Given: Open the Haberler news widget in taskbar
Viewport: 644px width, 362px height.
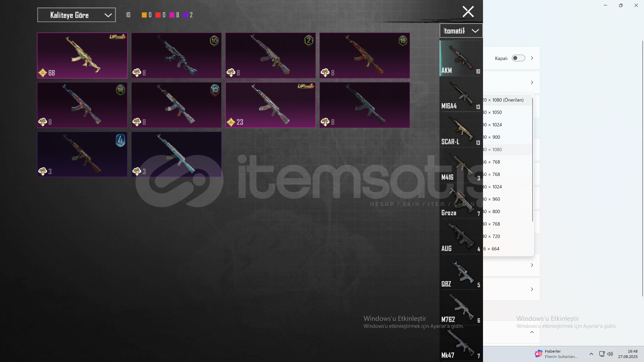Looking at the screenshot, I should coord(556,354).
